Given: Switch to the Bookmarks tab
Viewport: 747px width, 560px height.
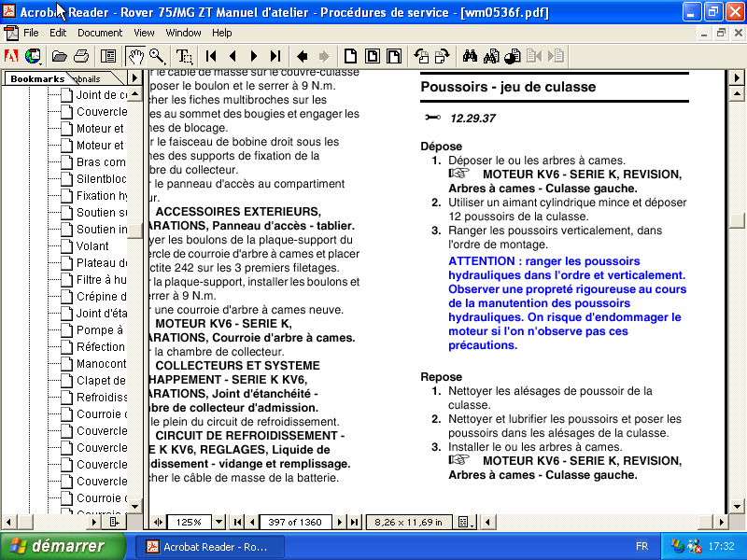Looking at the screenshot, I should tap(37, 78).
